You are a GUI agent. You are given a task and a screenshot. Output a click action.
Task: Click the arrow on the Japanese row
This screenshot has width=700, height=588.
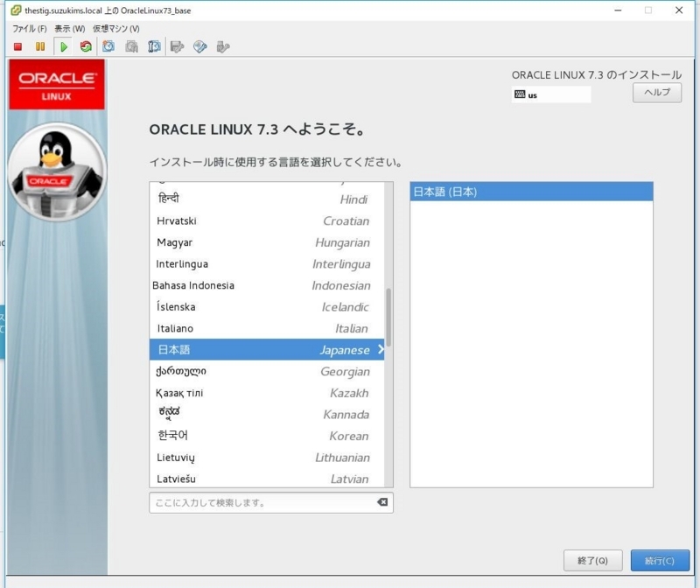[x=381, y=350]
